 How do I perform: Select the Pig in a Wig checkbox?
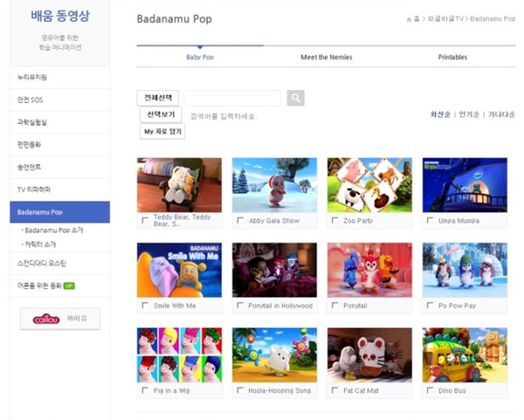pos(145,390)
